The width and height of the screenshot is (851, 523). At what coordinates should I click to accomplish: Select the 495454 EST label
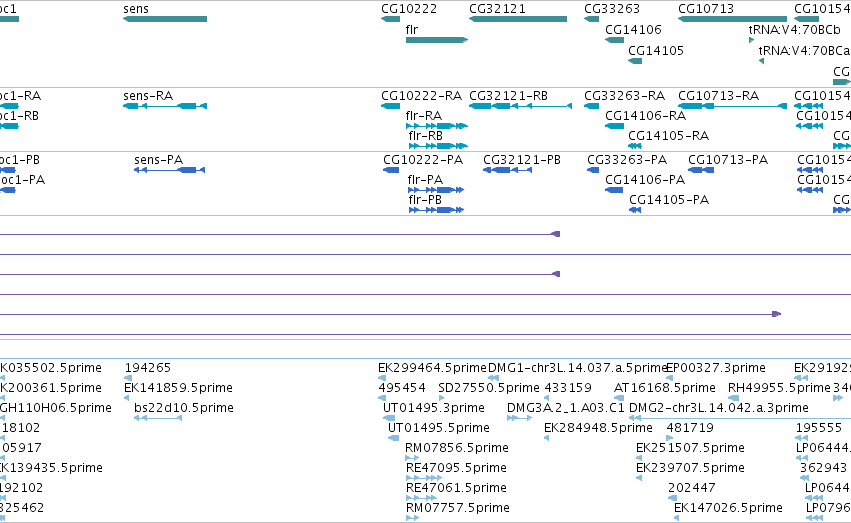tap(402, 388)
